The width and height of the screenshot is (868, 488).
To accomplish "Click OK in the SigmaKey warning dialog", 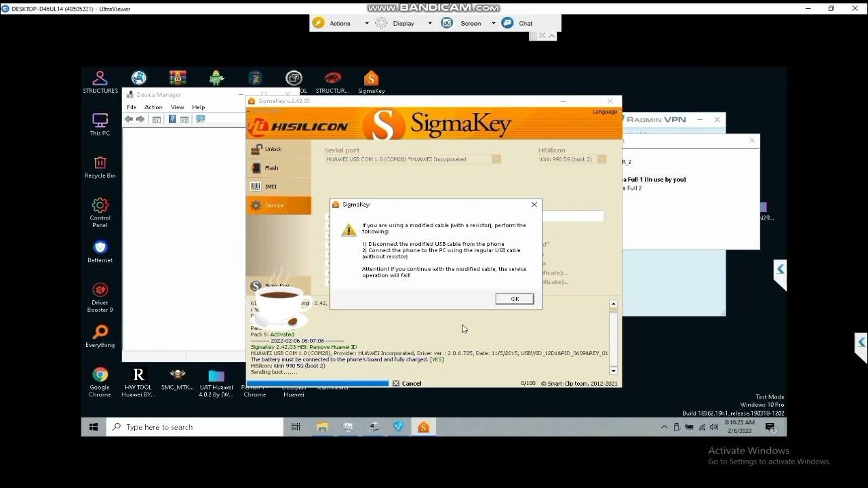I will click(x=514, y=299).
